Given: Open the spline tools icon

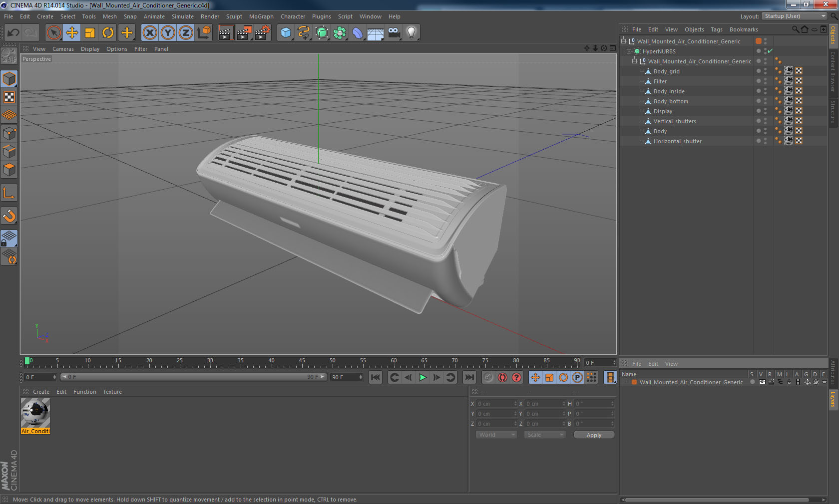Looking at the screenshot, I should click(304, 33).
